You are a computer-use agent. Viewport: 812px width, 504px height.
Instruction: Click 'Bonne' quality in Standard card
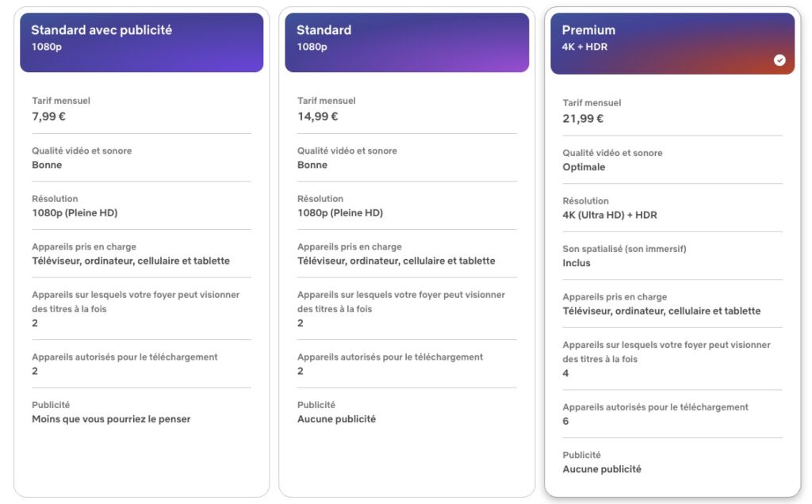[312, 166]
